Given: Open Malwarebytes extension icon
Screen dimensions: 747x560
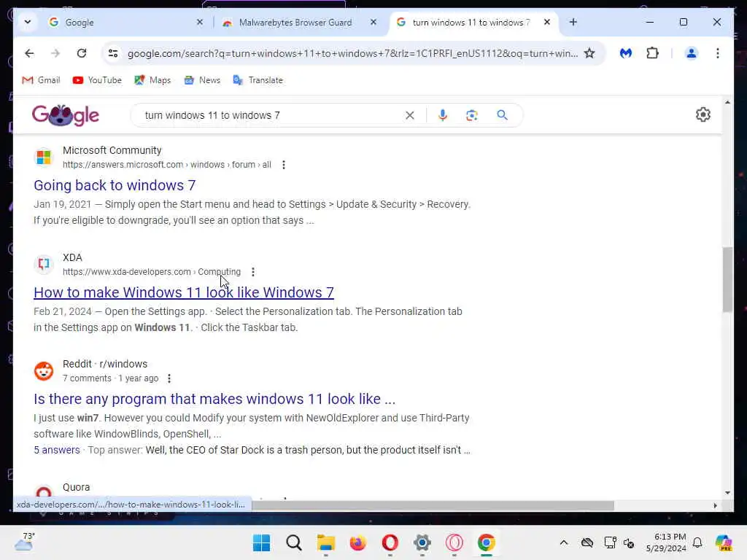Looking at the screenshot, I should [625, 53].
